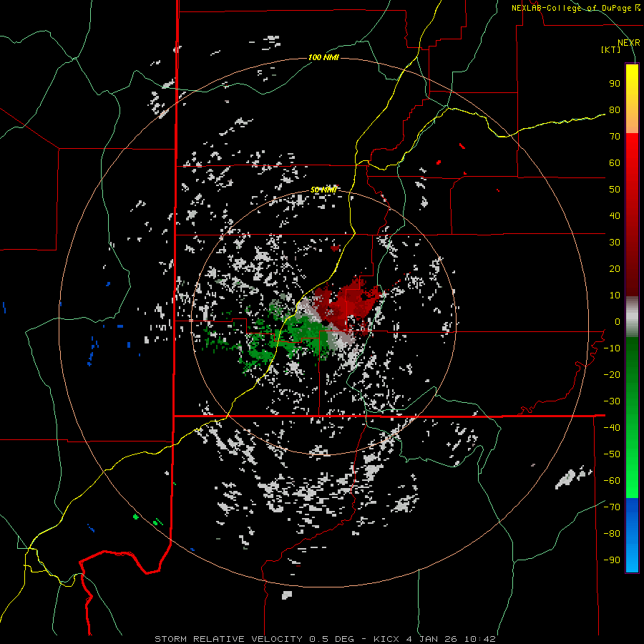644x644 pixels.
Task: Click the -80 value on velocity scale
Action: [x=612, y=534]
